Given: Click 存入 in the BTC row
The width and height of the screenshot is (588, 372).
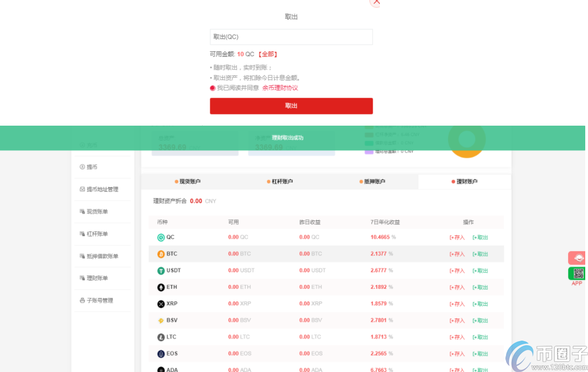Looking at the screenshot, I should pos(457,254).
